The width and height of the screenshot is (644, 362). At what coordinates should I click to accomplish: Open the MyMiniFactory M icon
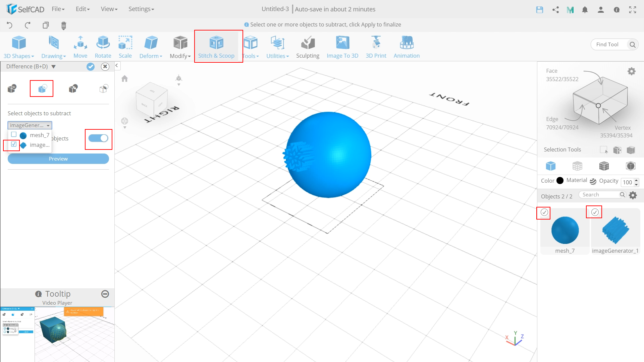(570, 10)
